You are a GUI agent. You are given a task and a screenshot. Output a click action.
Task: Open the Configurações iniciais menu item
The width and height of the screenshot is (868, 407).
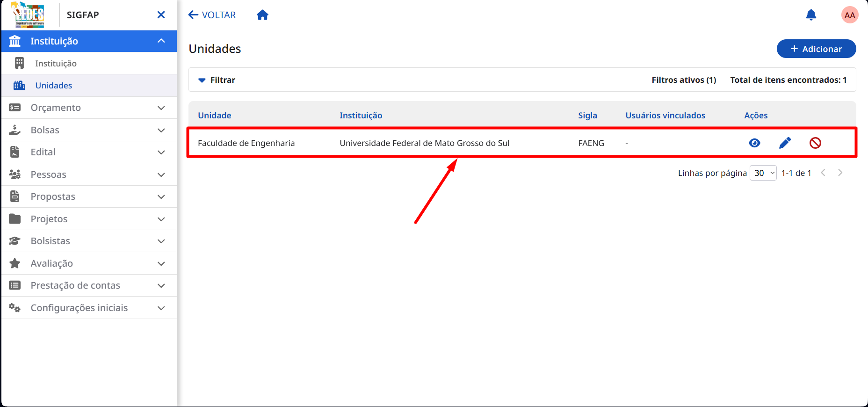pos(89,308)
